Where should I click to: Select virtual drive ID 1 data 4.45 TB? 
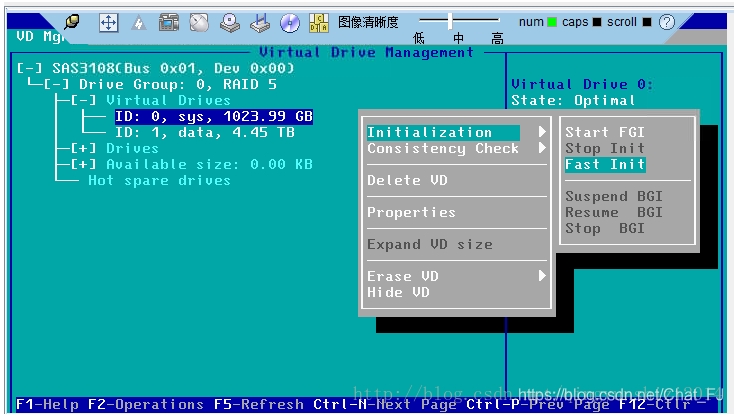point(205,133)
